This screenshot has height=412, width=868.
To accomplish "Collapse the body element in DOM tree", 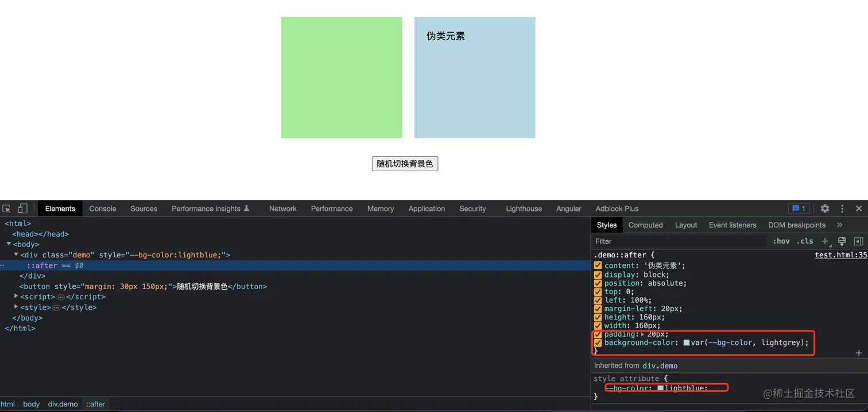I will [9, 244].
